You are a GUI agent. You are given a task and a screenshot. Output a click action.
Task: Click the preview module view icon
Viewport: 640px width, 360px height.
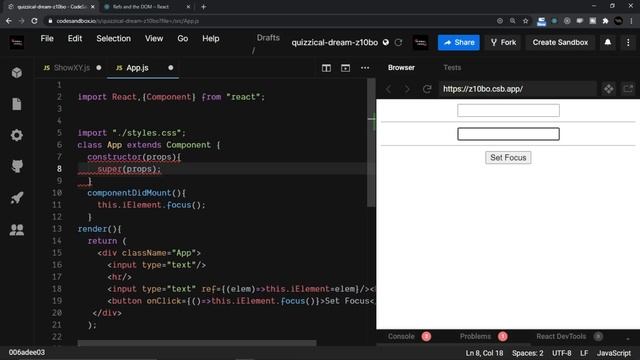pyautogui.click(x=609, y=89)
